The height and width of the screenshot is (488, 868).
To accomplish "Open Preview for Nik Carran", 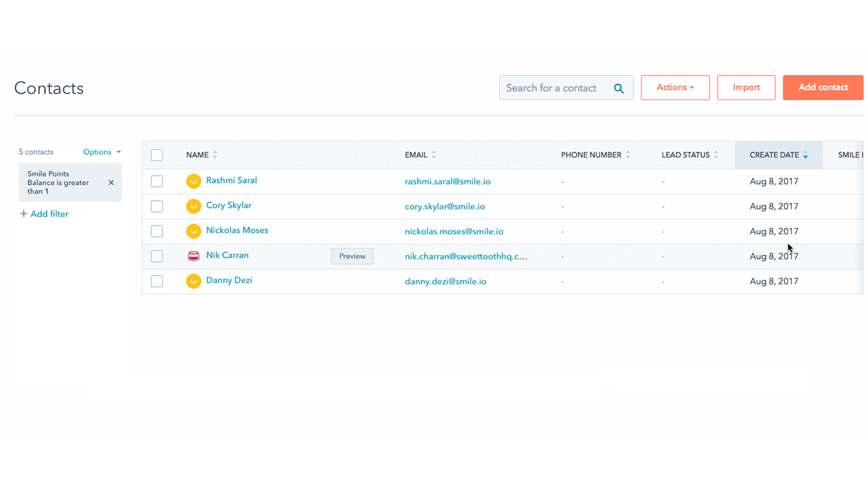I will tap(352, 256).
